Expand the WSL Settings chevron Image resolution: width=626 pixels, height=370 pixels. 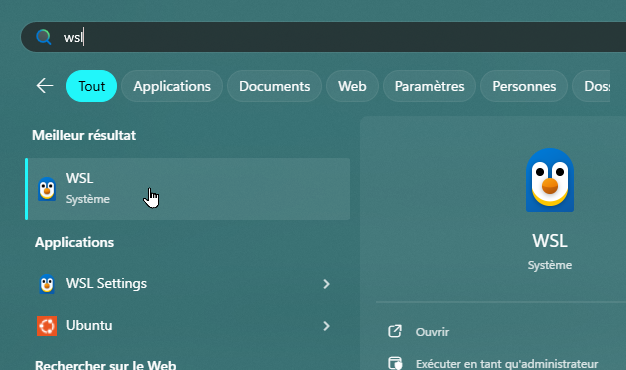pos(327,284)
